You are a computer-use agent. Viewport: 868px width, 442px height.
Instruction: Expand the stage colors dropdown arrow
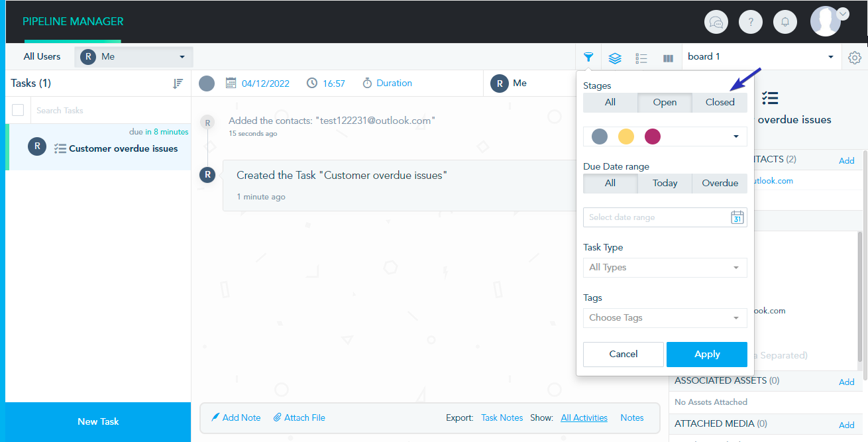pyautogui.click(x=735, y=137)
